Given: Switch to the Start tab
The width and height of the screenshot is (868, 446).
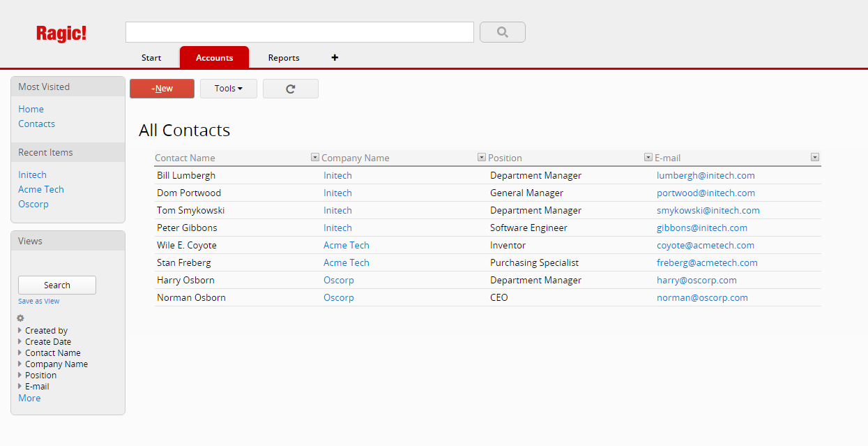Looking at the screenshot, I should click(151, 58).
